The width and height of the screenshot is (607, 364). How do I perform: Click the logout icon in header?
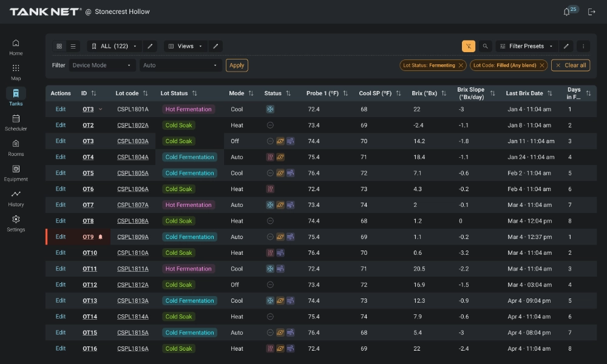coord(592,12)
